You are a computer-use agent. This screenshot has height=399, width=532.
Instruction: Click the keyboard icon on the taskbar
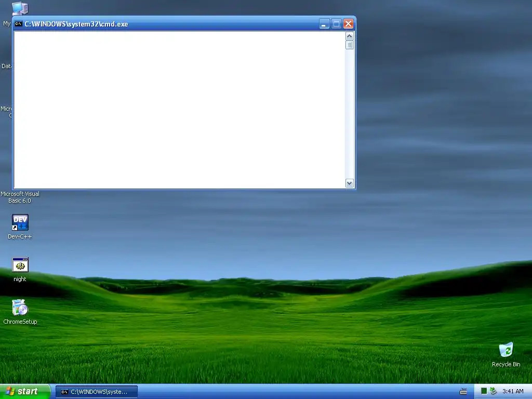463,392
